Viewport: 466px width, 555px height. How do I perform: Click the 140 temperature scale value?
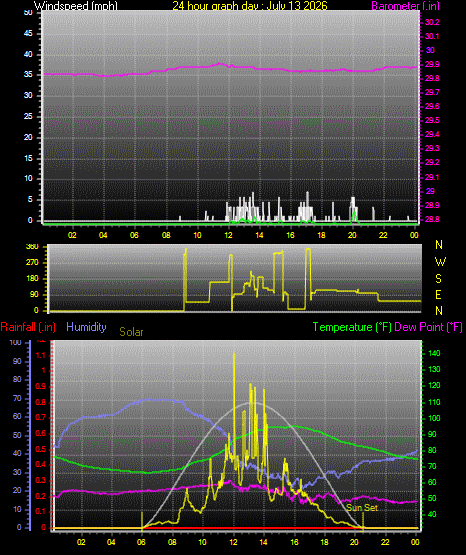pyautogui.click(x=434, y=353)
